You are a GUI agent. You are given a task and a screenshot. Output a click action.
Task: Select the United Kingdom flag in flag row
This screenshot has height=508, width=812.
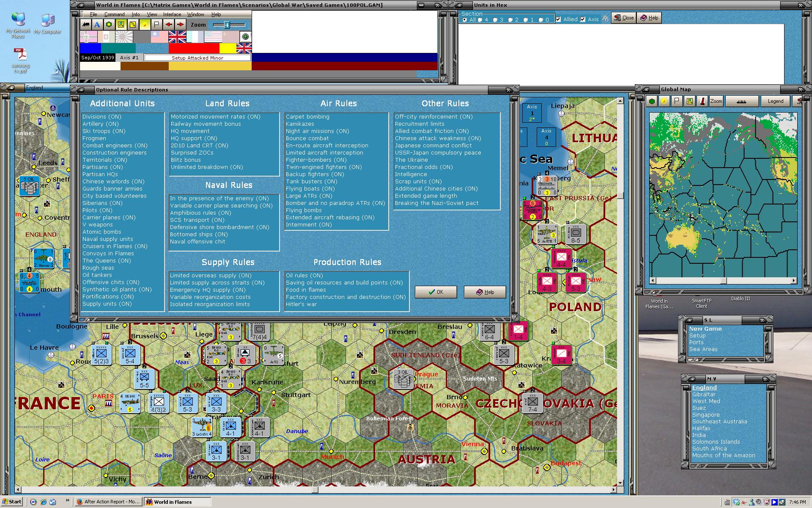click(177, 37)
